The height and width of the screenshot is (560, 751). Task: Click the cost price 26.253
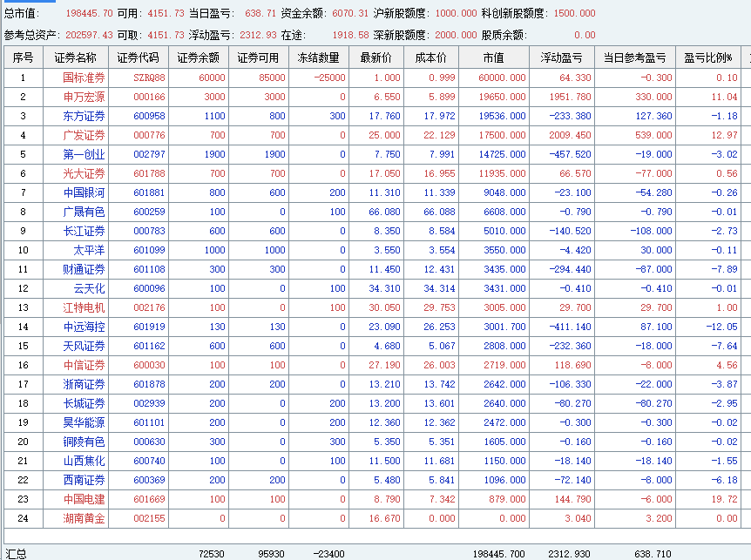[439, 327]
